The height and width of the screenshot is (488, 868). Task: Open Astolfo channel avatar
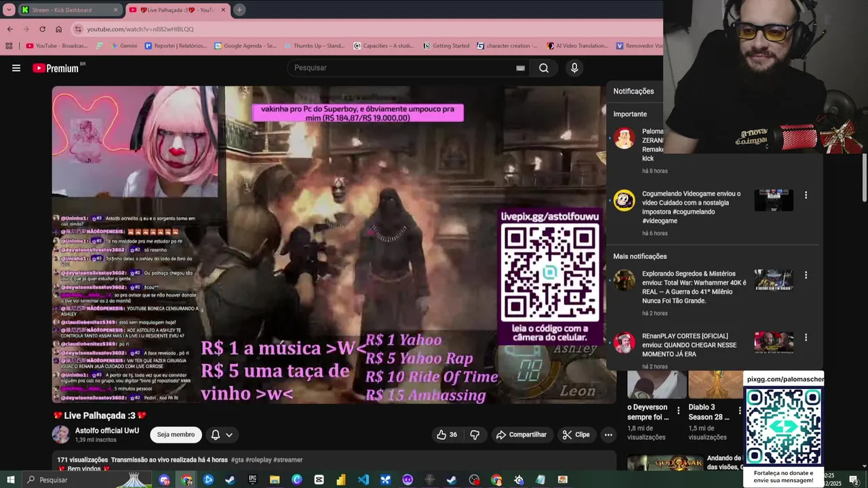(x=61, y=434)
